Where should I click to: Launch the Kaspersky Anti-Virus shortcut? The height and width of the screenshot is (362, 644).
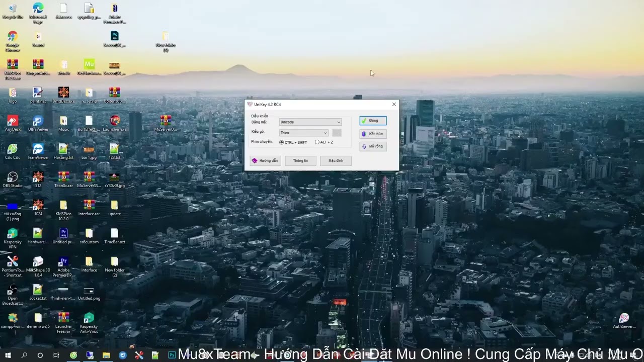point(89,323)
